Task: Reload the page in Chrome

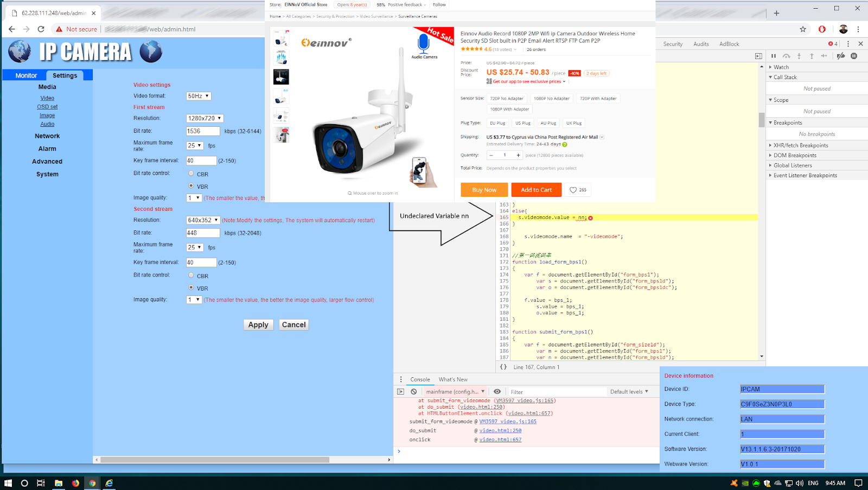Action: 41,29
